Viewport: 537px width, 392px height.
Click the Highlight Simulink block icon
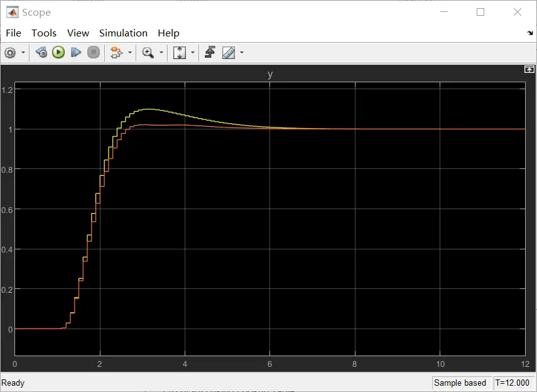[116, 52]
